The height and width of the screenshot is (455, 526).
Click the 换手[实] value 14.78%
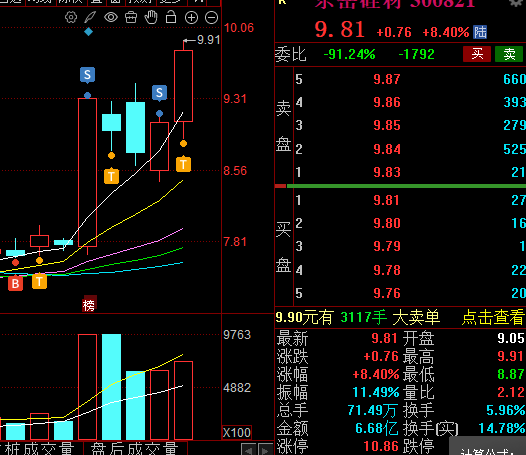502,428
